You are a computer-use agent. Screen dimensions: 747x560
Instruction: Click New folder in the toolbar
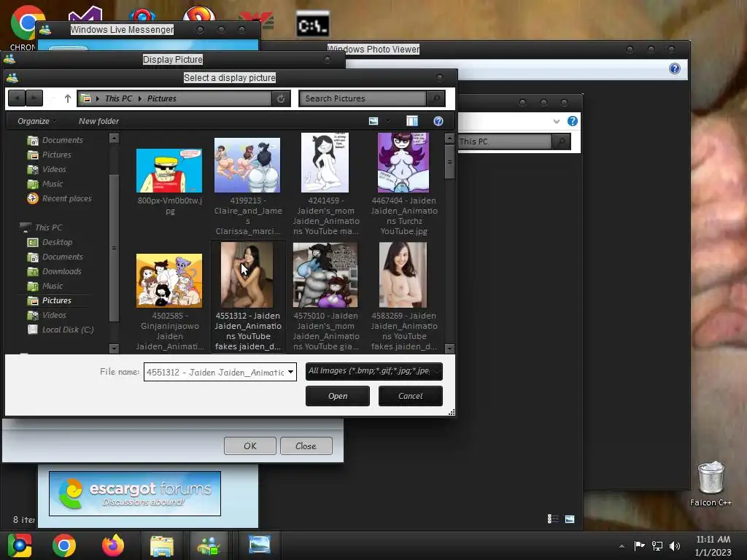pyautogui.click(x=98, y=121)
